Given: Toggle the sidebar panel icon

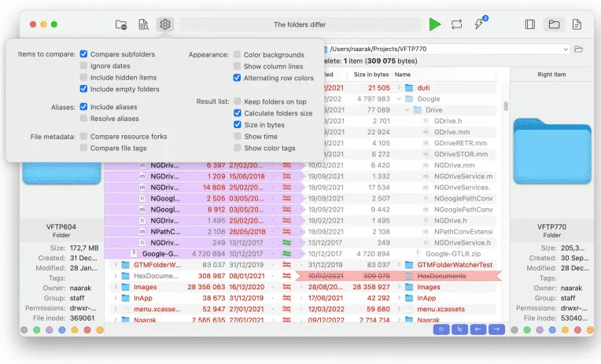Looking at the screenshot, I should (x=530, y=24).
